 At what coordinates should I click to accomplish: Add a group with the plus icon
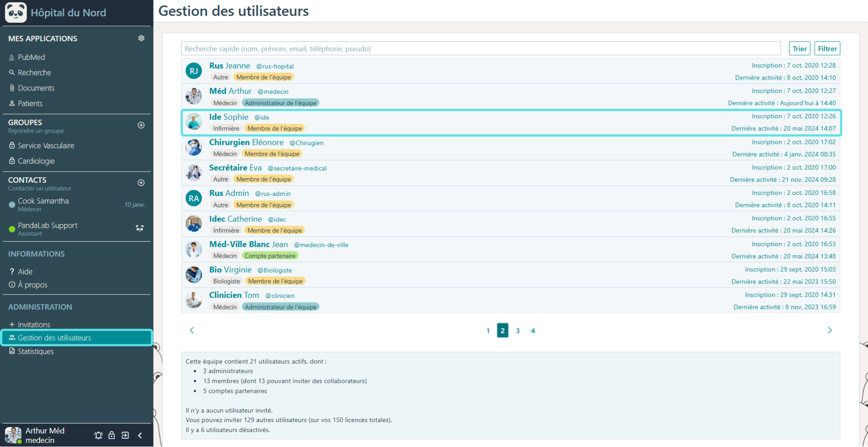[x=141, y=125]
